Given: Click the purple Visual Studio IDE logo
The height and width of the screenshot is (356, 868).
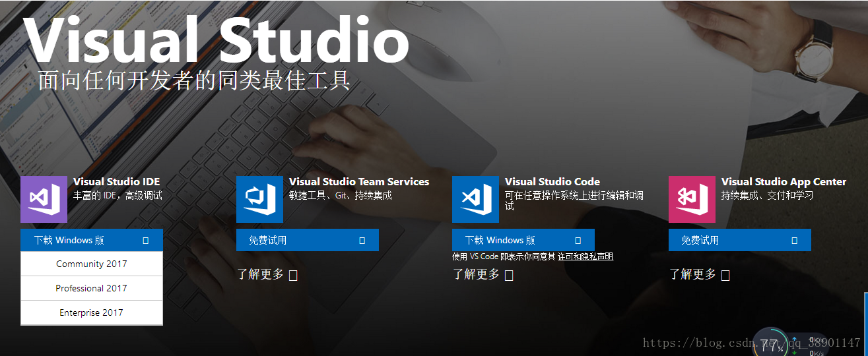Looking at the screenshot, I should coord(44,199).
